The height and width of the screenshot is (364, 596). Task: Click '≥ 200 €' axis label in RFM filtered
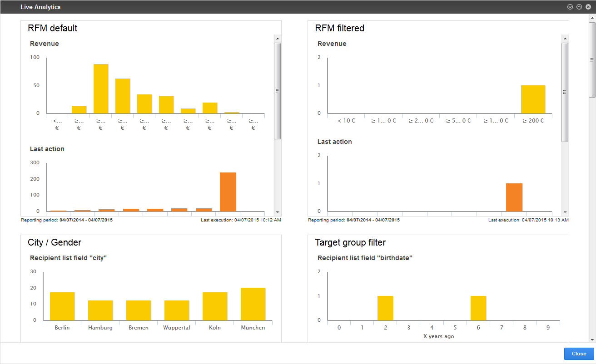click(533, 121)
